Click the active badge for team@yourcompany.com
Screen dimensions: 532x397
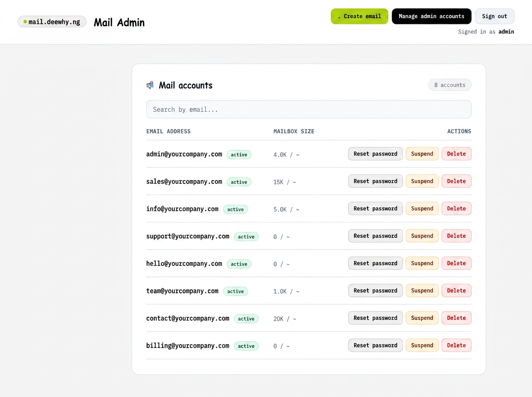pos(235,292)
